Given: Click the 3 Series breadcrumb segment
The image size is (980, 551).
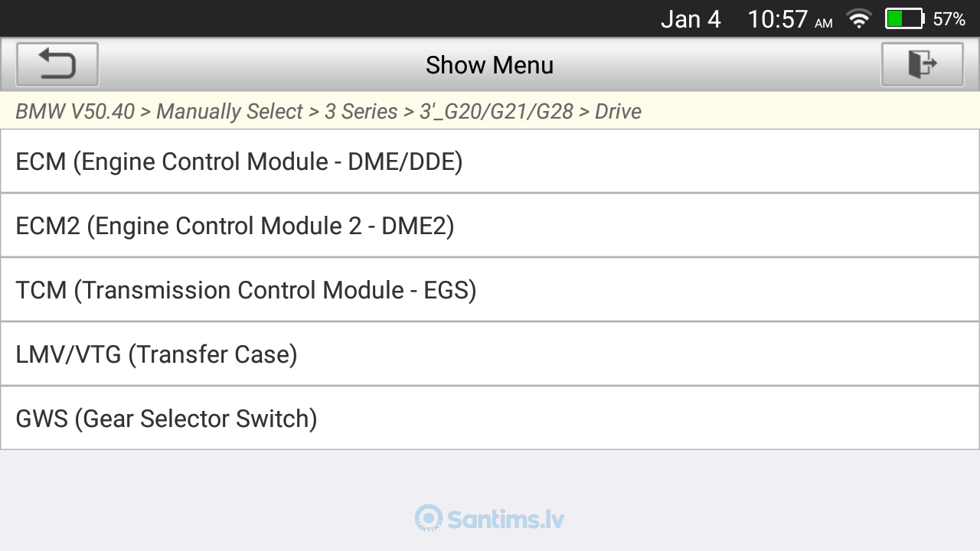Looking at the screenshot, I should click(361, 112).
